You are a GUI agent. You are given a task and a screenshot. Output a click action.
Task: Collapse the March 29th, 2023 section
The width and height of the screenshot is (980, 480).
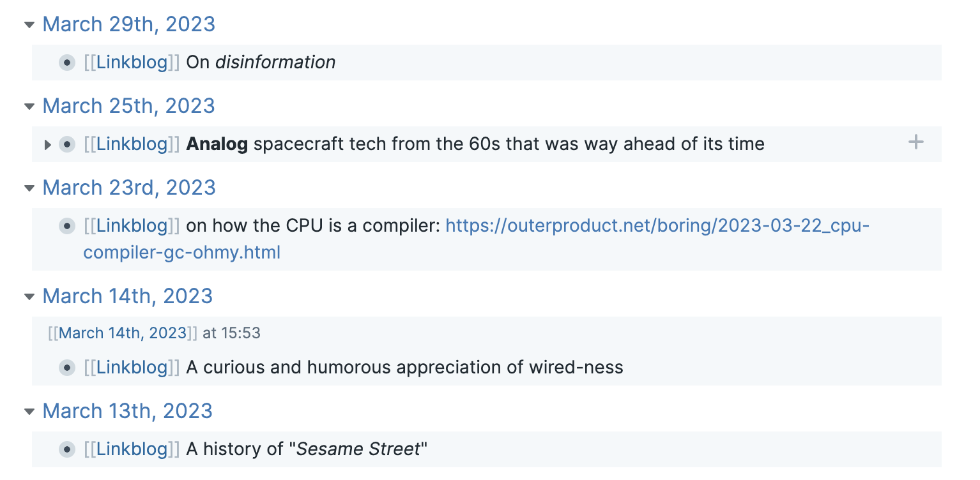tap(29, 25)
